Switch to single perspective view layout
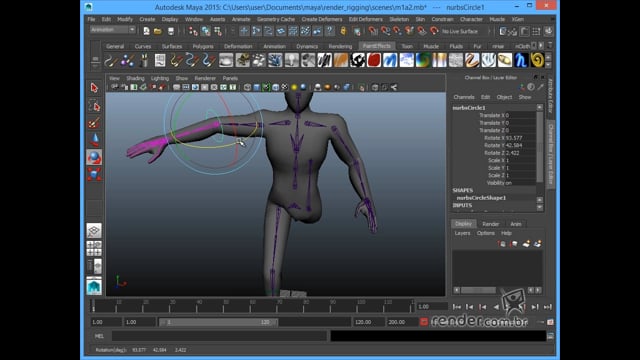This screenshot has width=640, height=360. click(x=94, y=231)
